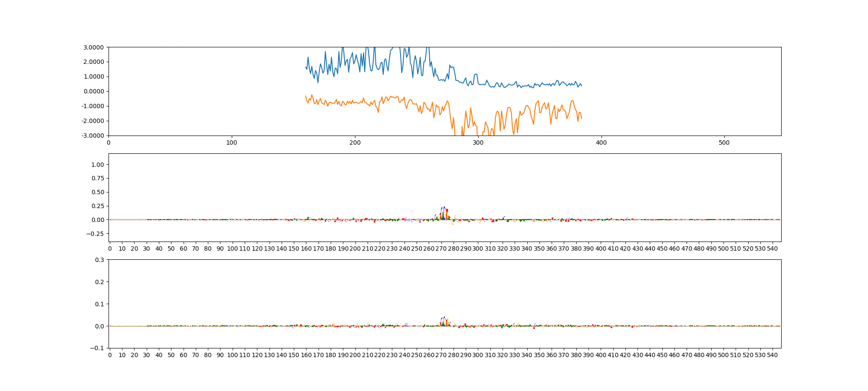Click the y-axis label −0.1 in bottom plot
868x391 pixels.
tap(97, 348)
